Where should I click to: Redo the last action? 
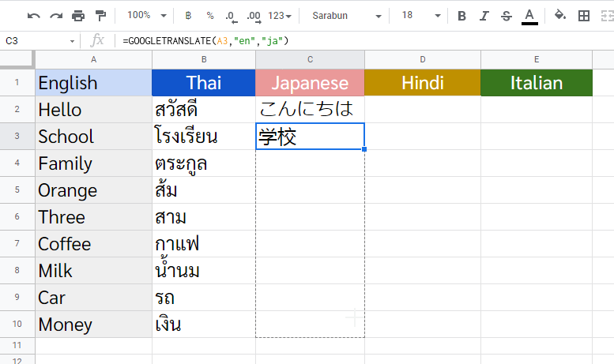(x=56, y=16)
